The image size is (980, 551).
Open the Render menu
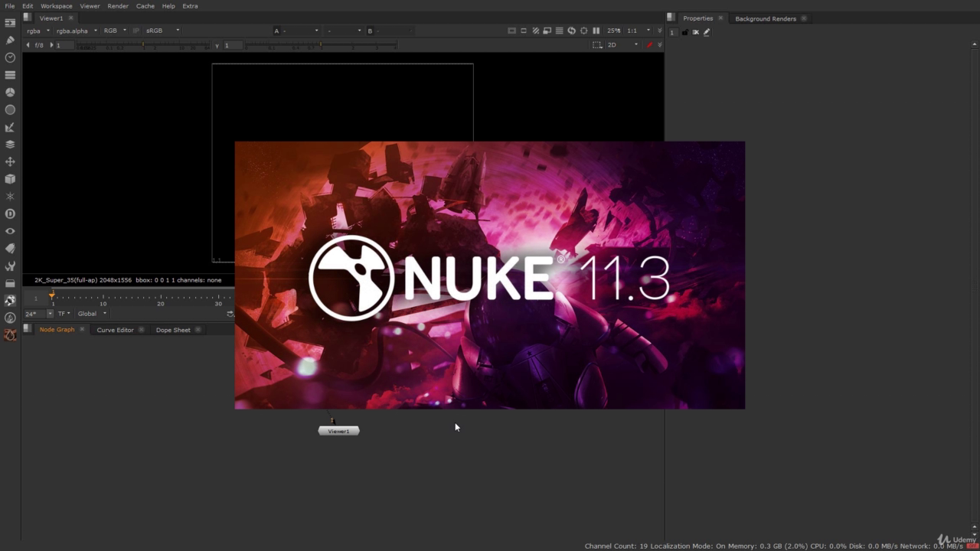[118, 6]
